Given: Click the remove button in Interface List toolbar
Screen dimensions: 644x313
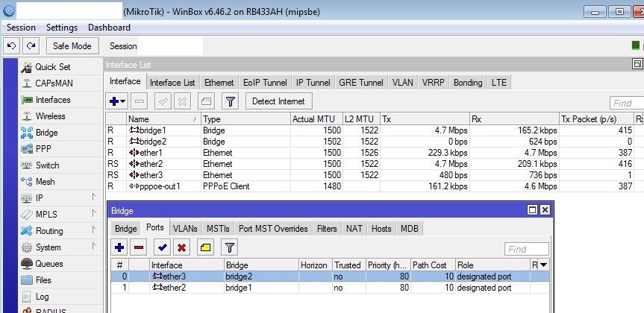Looking at the screenshot, I should (x=140, y=101).
